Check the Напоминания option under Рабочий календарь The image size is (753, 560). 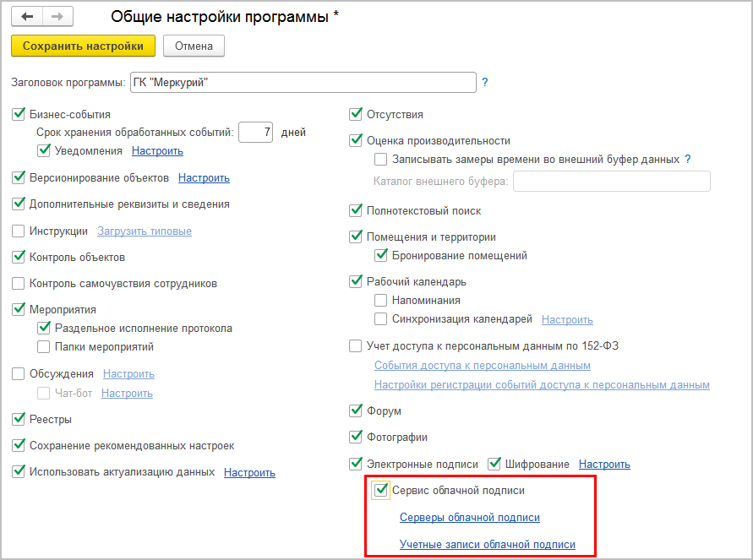(x=382, y=300)
